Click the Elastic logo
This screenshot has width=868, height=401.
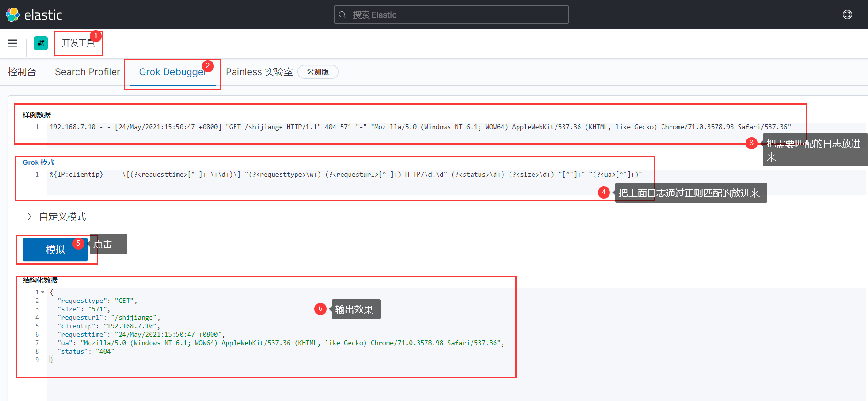pos(34,15)
